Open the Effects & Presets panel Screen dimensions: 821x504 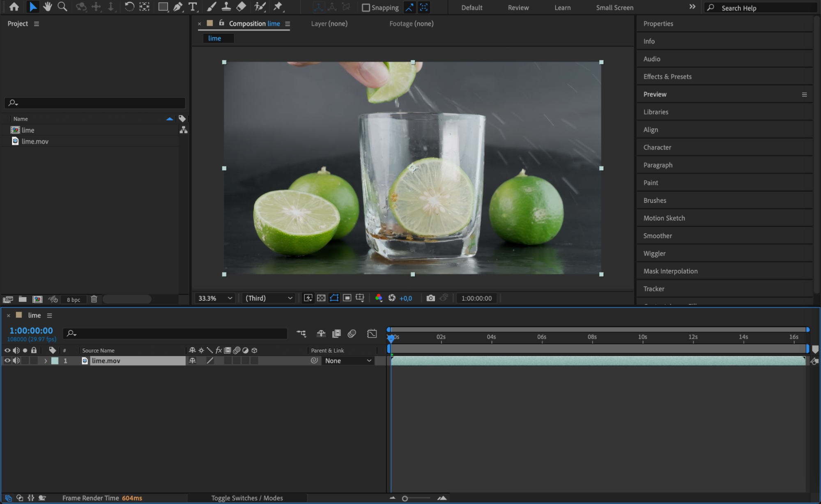pos(667,77)
